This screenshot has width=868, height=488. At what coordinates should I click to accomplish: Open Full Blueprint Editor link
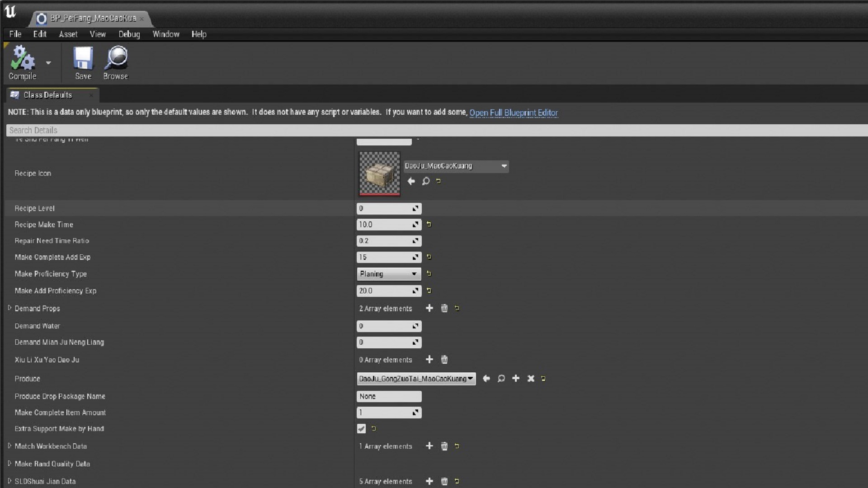pyautogui.click(x=513, y=113)
